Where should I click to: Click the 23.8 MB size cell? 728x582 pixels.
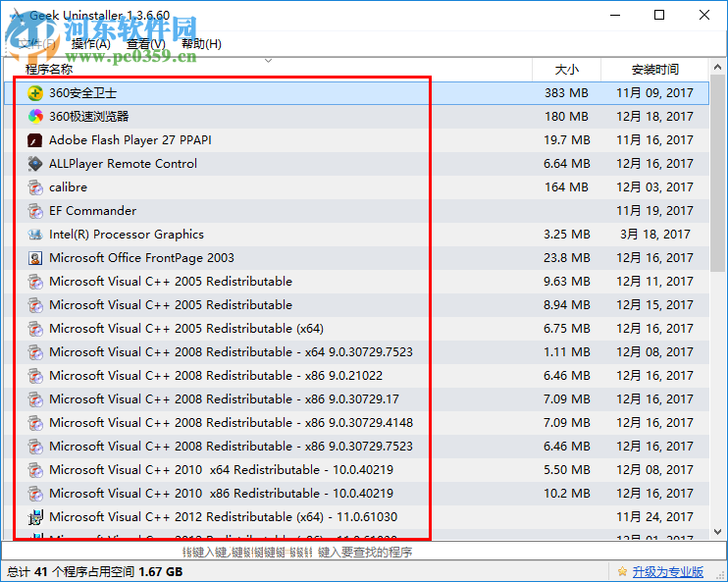point(567,258)
